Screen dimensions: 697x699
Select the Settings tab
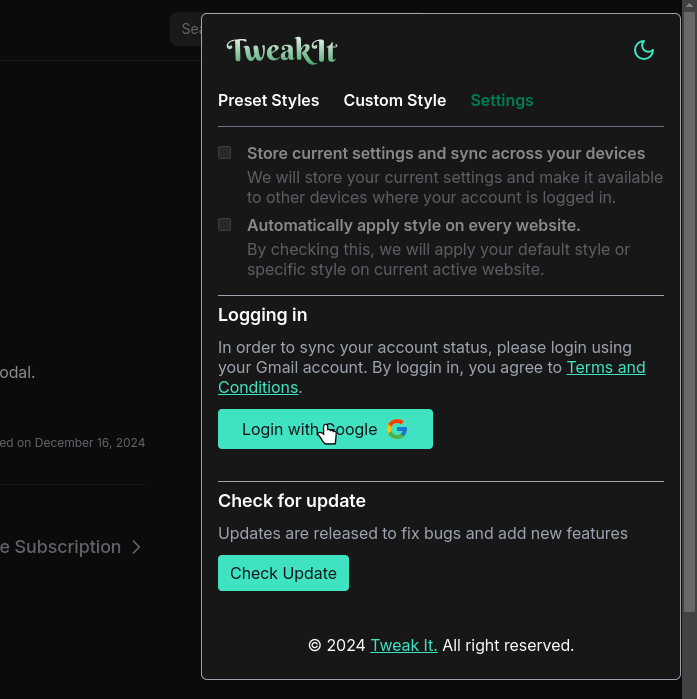pos(502,100)
